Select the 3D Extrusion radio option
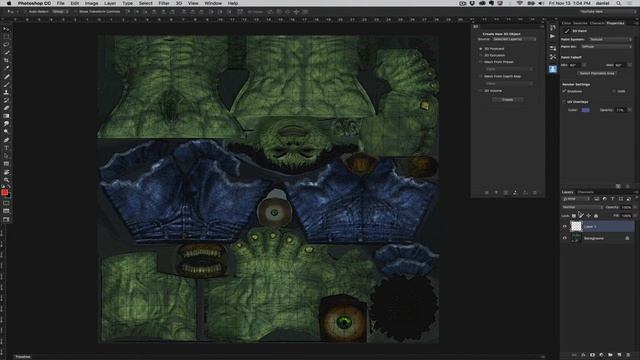Screen dimensions: 640x360 (x=481, y=55)
